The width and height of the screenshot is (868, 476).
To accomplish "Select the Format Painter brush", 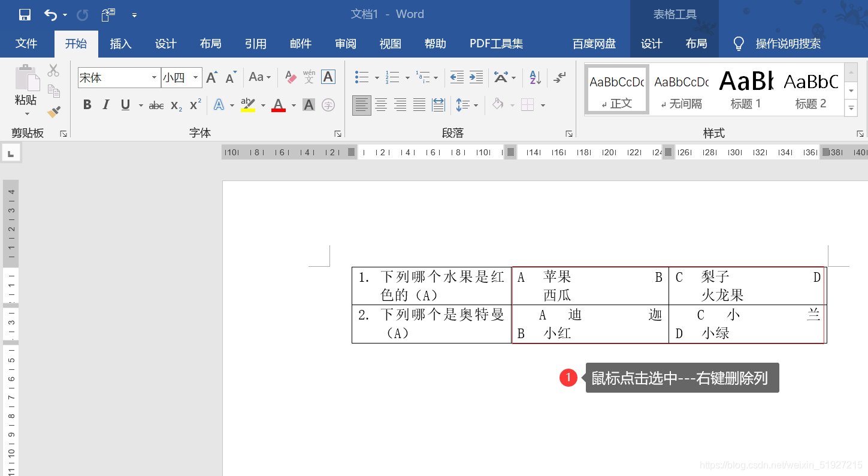I will 53,112.
